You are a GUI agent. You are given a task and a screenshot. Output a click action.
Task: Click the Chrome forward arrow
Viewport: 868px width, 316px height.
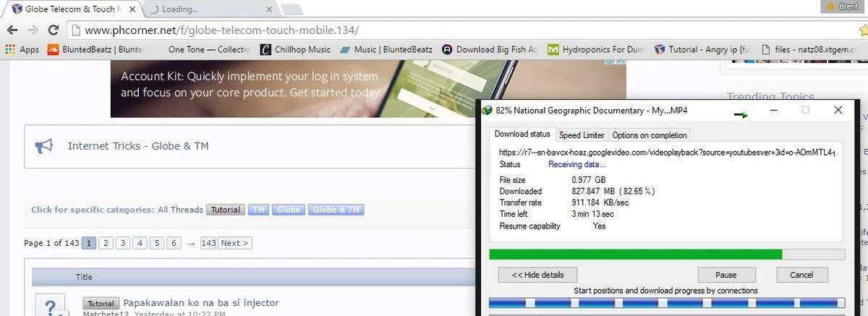click(x=33, y=30)
